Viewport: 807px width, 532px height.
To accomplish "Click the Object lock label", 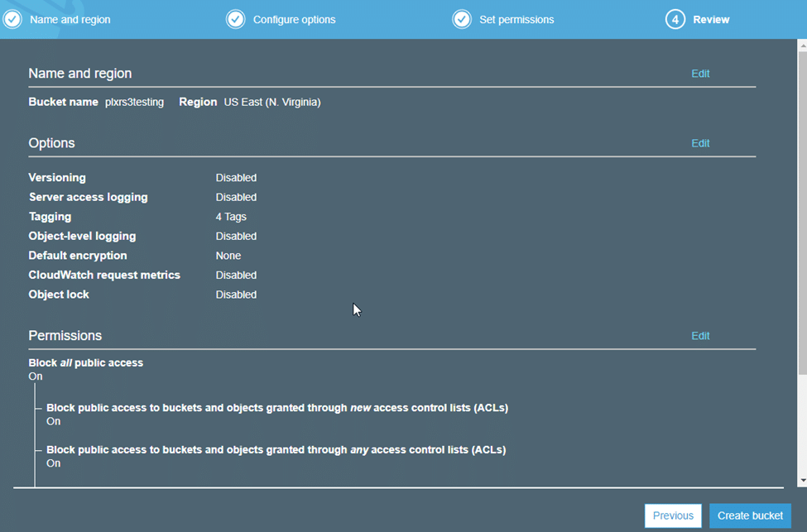I will coord(59,295).
